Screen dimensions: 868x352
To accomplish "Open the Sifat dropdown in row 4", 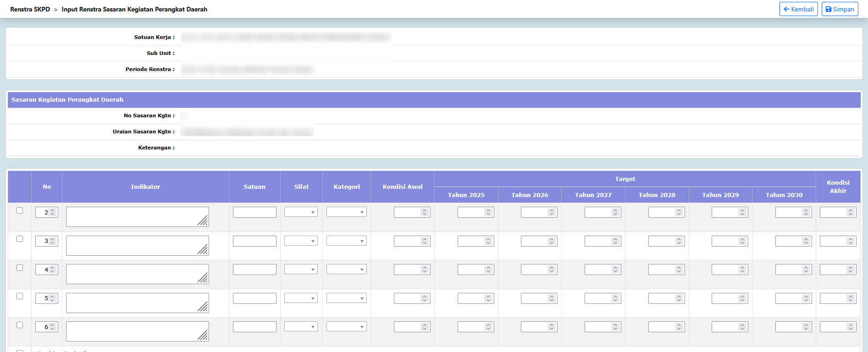I will [301, 269].
